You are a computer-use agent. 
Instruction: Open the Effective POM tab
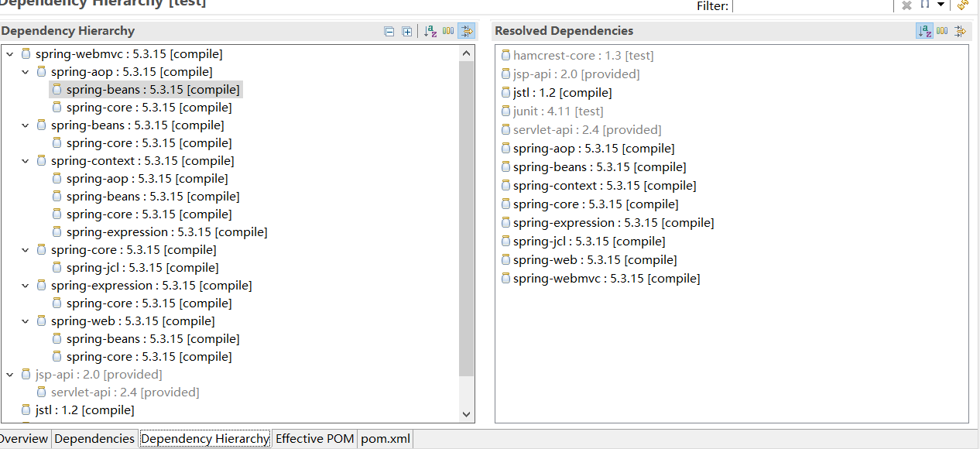pos(315,439)
